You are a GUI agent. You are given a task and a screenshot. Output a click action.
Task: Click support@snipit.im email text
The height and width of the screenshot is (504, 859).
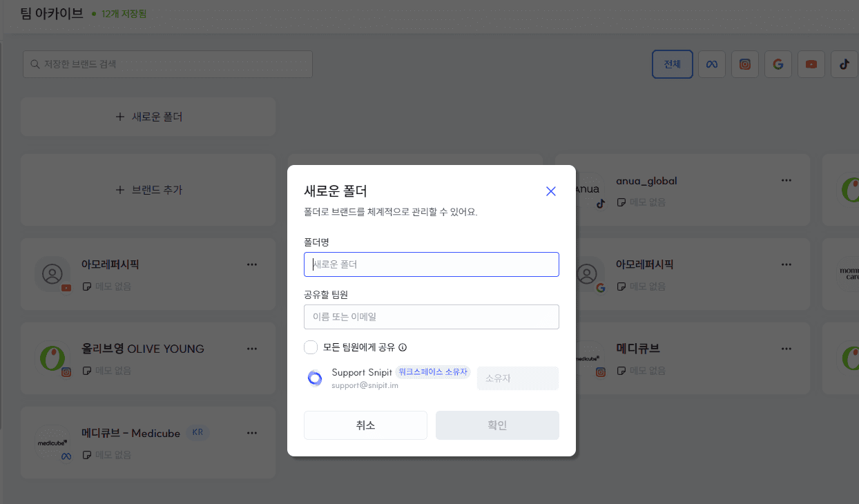365,385
